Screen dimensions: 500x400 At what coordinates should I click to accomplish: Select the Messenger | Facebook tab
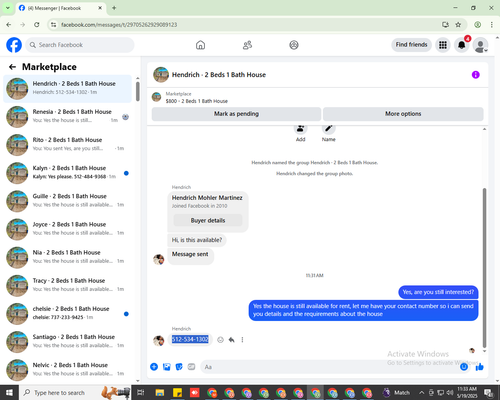pos(61,8)
